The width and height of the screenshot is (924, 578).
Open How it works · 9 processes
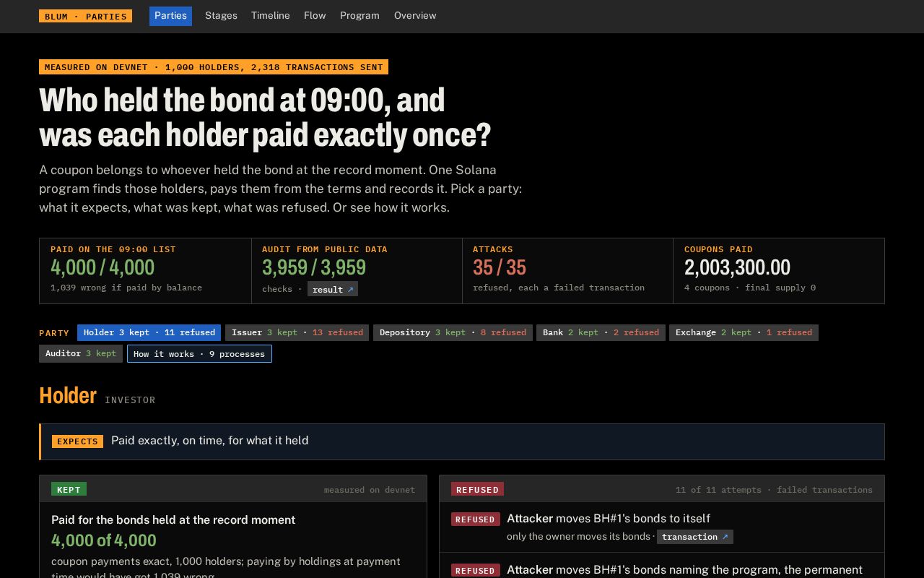click(x=199, y=353)
